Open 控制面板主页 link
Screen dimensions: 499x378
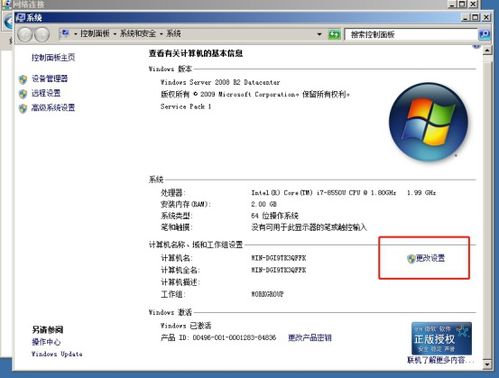53,57
